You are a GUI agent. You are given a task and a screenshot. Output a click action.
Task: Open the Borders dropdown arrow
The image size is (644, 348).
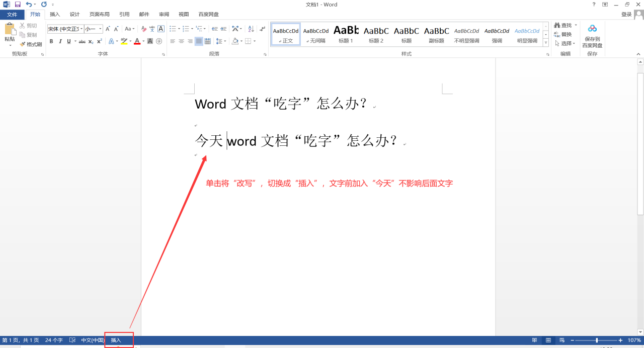coord(255,41)
